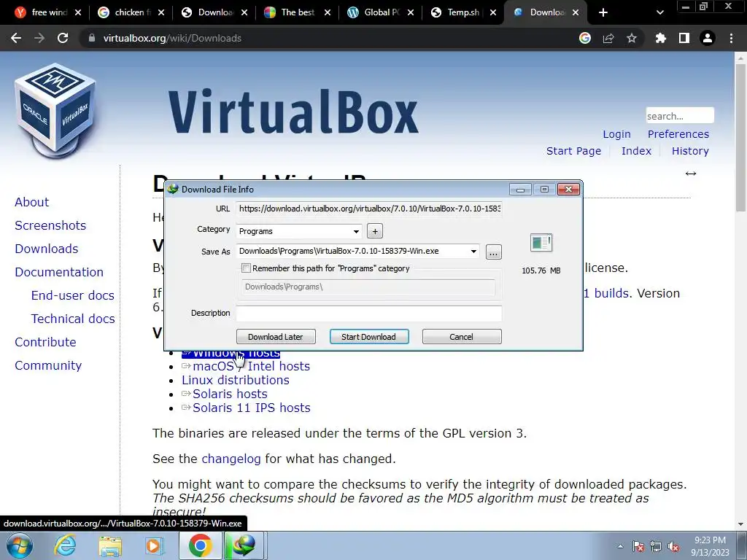Open Technical docs link
Viewport: 747px width, 560px height.
(73, 319)
